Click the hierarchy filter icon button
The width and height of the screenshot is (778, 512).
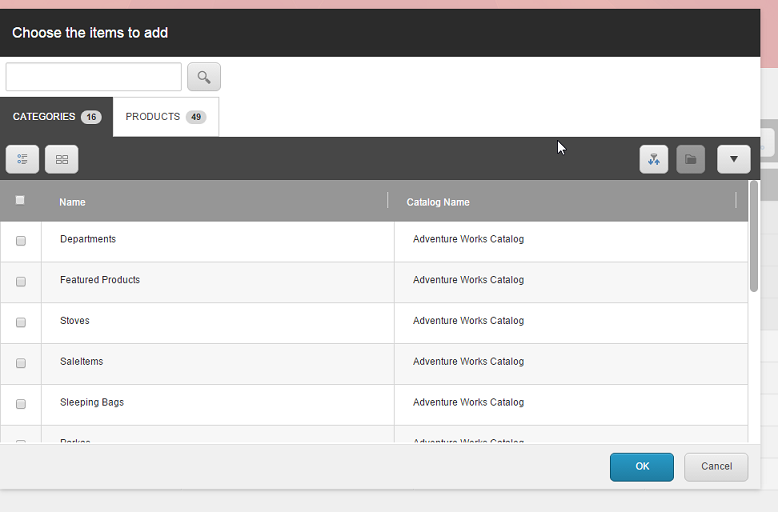pyautogui.click(x=654, y=159)
